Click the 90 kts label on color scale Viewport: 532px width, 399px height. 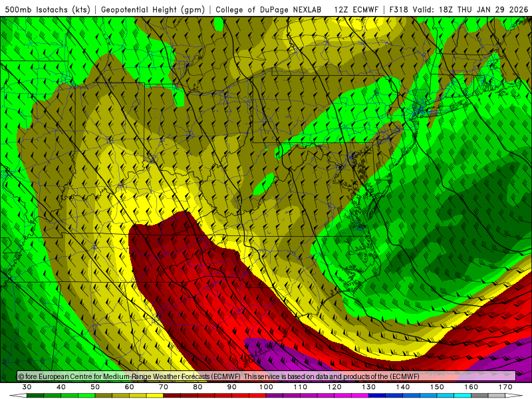pos(231,387)
